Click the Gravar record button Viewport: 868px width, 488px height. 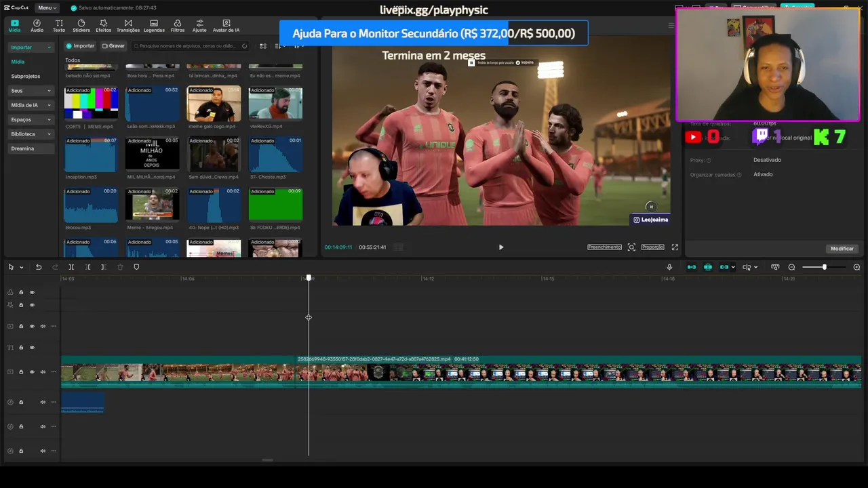[x=113, y=46]
